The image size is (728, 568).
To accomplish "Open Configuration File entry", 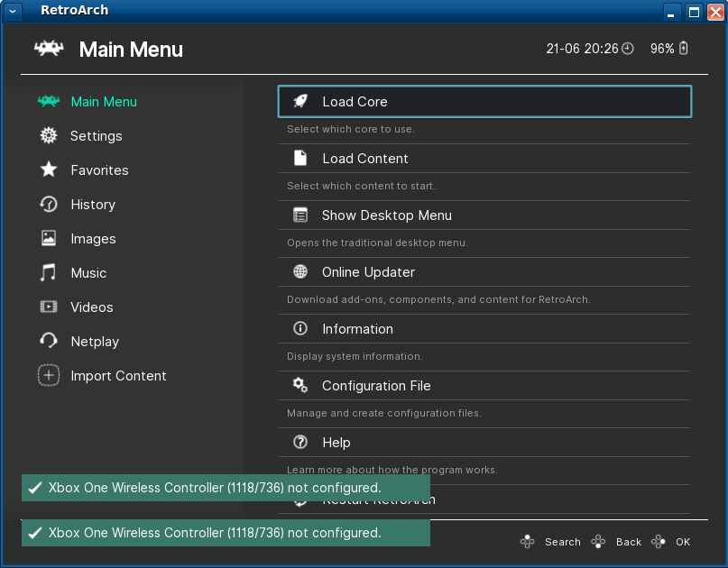I will point(484,386).
